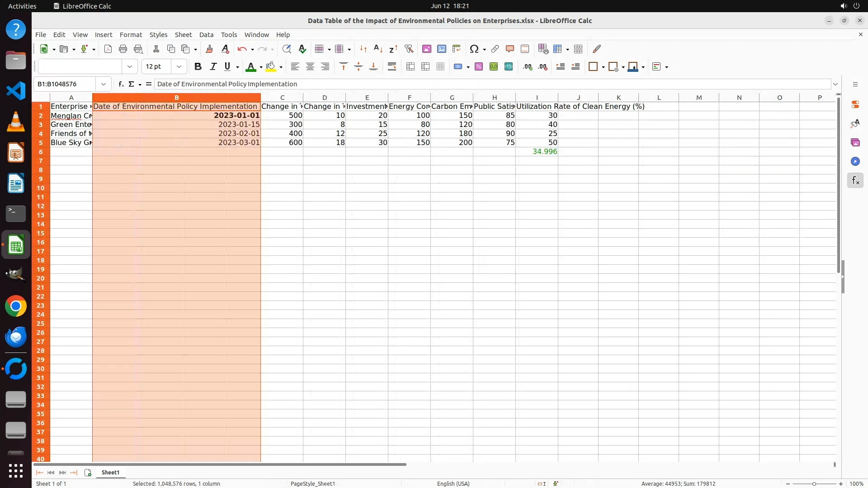Toggle Wrap Text for the selected cells
Viewport: 868px width, 488px height.
click(392, 67)
